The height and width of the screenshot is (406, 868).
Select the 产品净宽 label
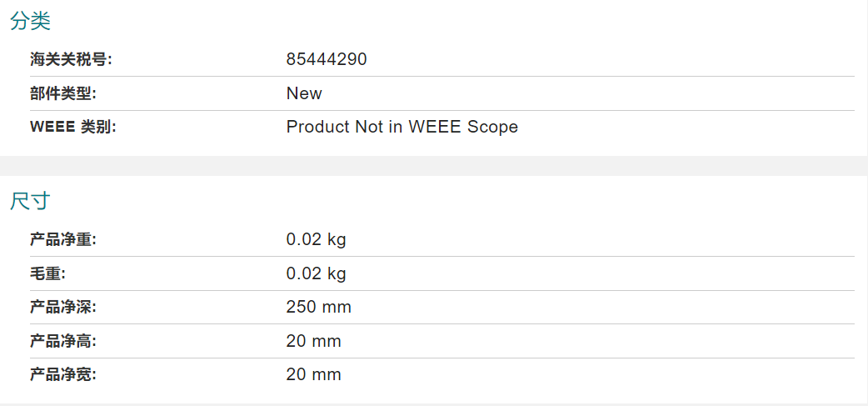pos(63,375)
